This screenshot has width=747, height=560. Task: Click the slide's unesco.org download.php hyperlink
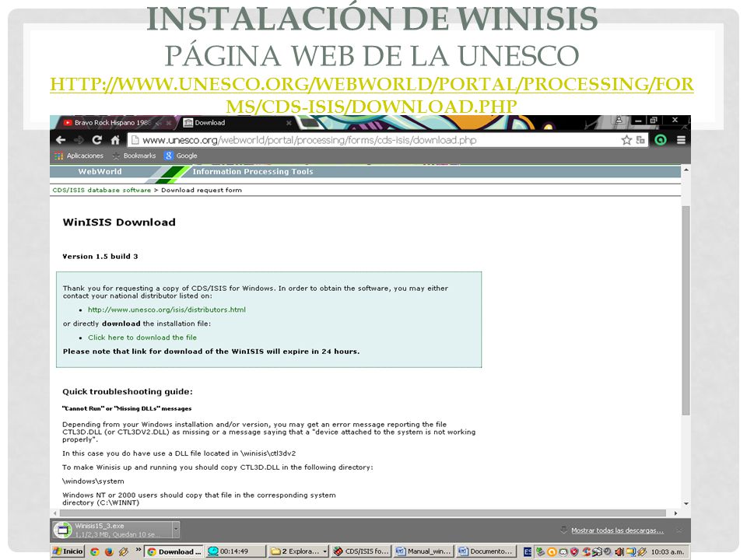(x=372, y=95)
